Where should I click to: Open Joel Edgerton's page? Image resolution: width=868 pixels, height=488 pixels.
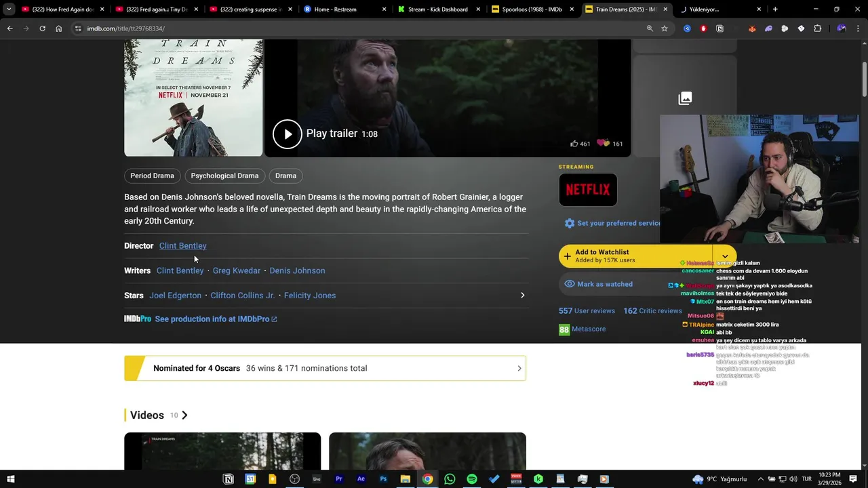[x=176, y=296]
